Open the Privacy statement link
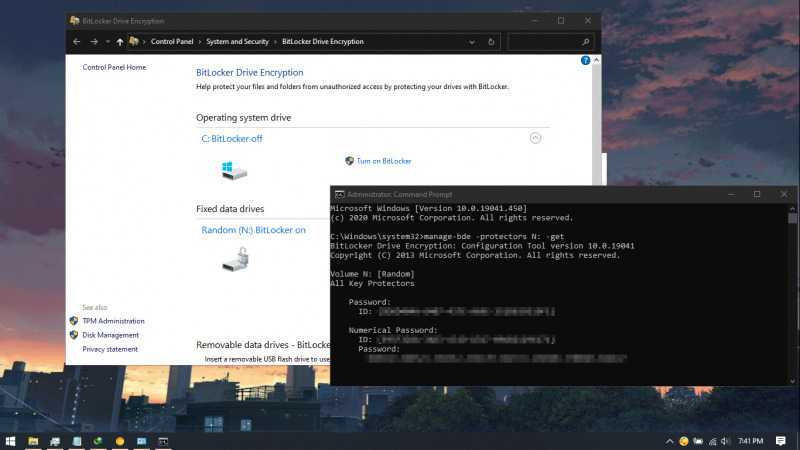The image size is (800, 450). (110, 349)
